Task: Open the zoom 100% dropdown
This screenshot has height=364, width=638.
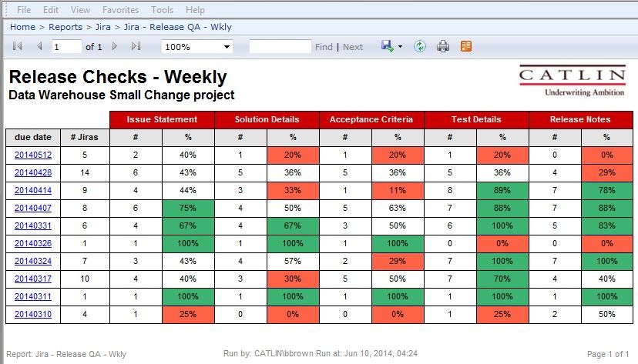Action: tap(196, 47)
